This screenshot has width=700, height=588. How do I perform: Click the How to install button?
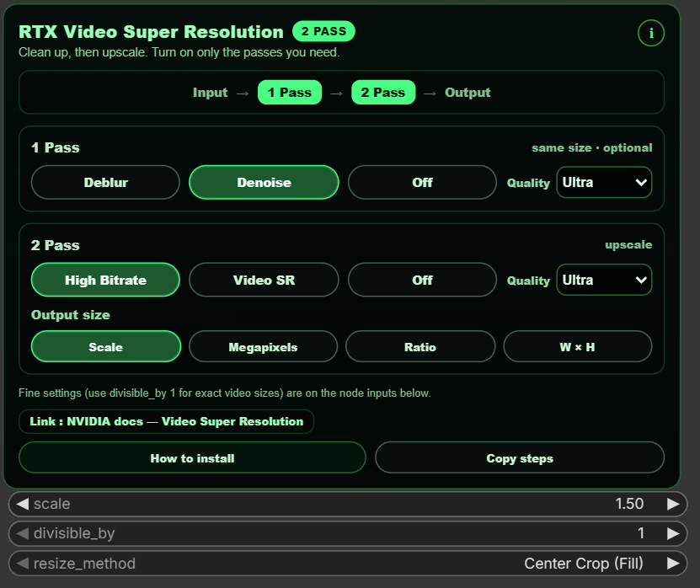pos(192,457)
